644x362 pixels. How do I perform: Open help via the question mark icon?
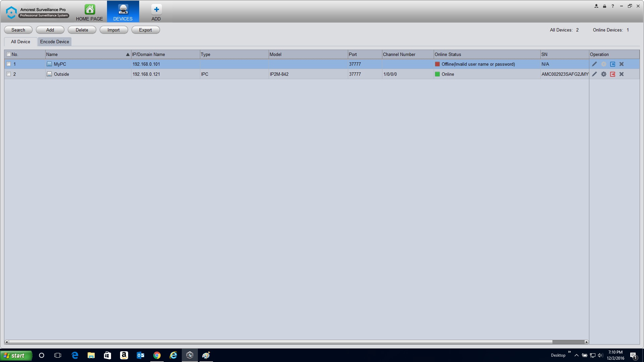pyautogui.click(x=613, y=6)
